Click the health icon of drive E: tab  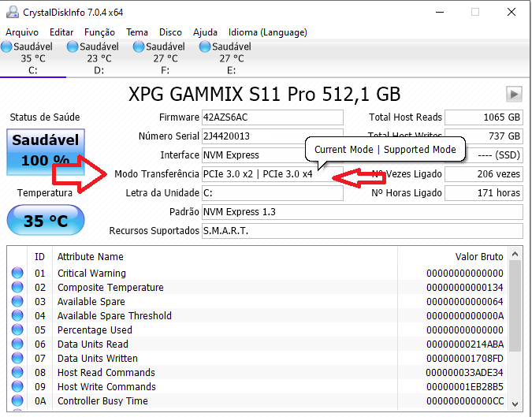205,47
